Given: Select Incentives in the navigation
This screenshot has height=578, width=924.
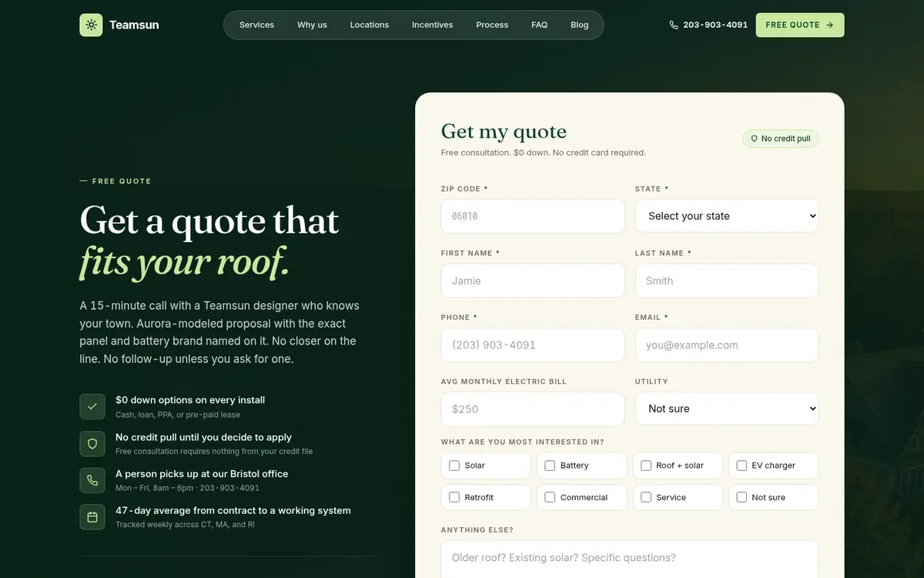Looking at the screenshot, I should [433, 25].
